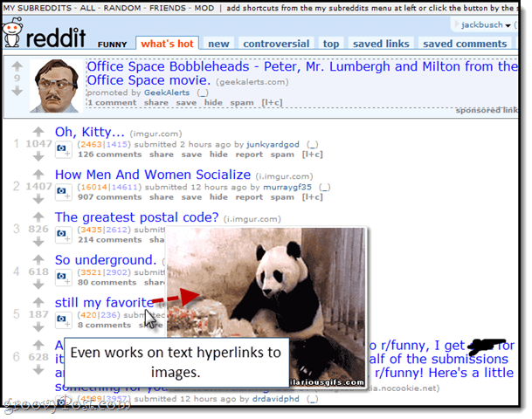Switch to the 'new' tab

(218, 44)
